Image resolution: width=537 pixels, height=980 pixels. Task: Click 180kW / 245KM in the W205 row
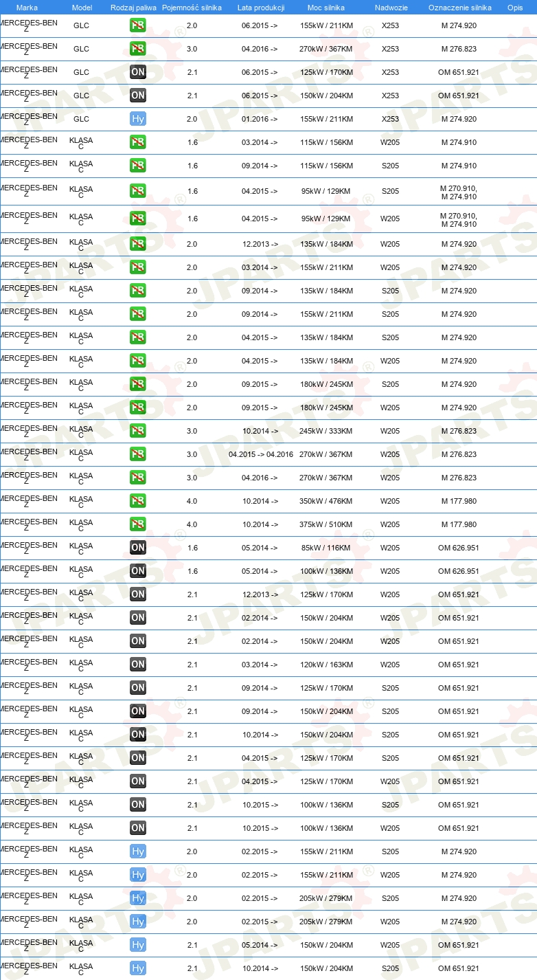point(326,408)
